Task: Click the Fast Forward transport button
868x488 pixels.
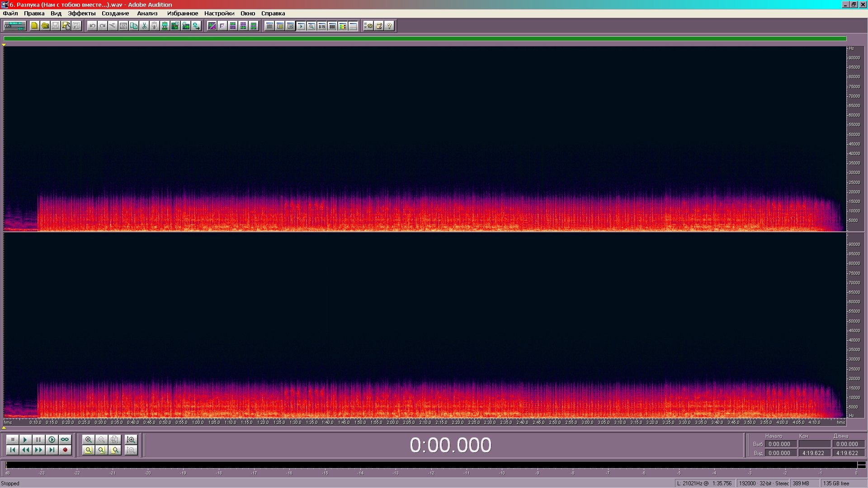Action: point(39,450)
